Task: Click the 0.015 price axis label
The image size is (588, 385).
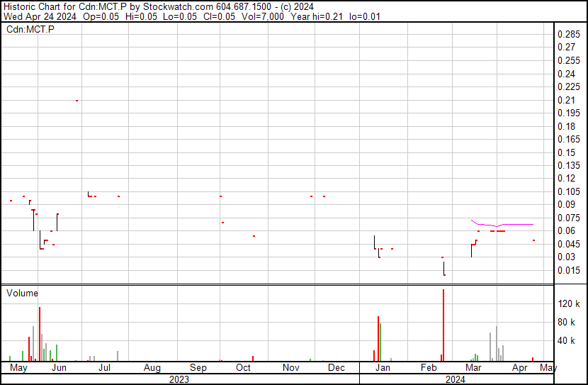Action: click(568, 270)
